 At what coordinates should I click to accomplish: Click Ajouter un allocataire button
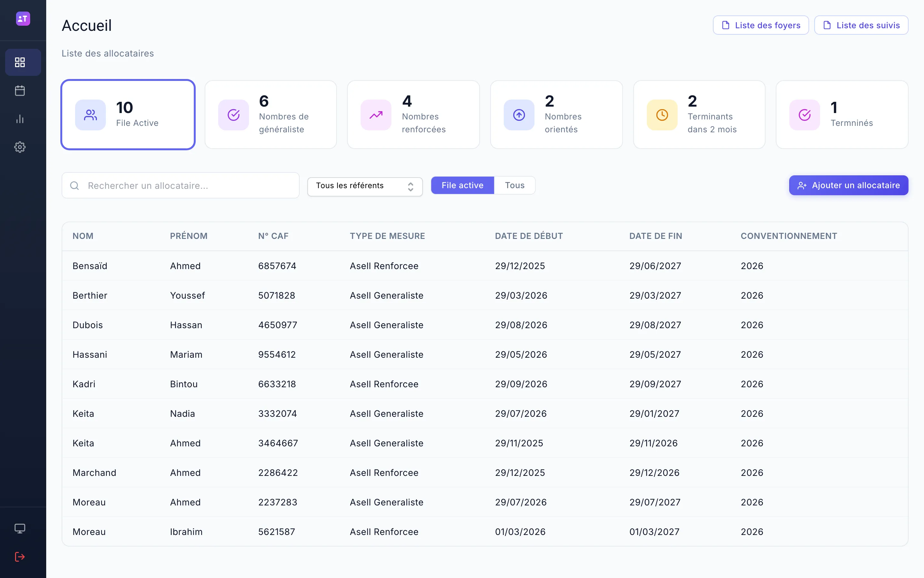click(x=848, y=185)
